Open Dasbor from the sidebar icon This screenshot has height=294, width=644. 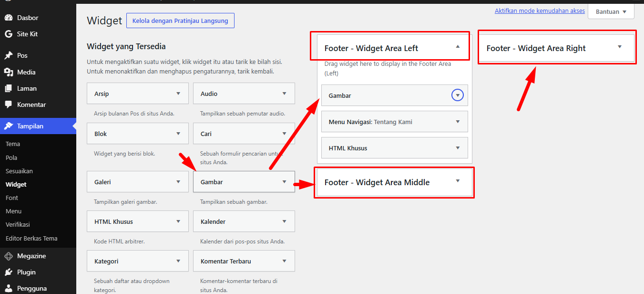coord(9,18)
